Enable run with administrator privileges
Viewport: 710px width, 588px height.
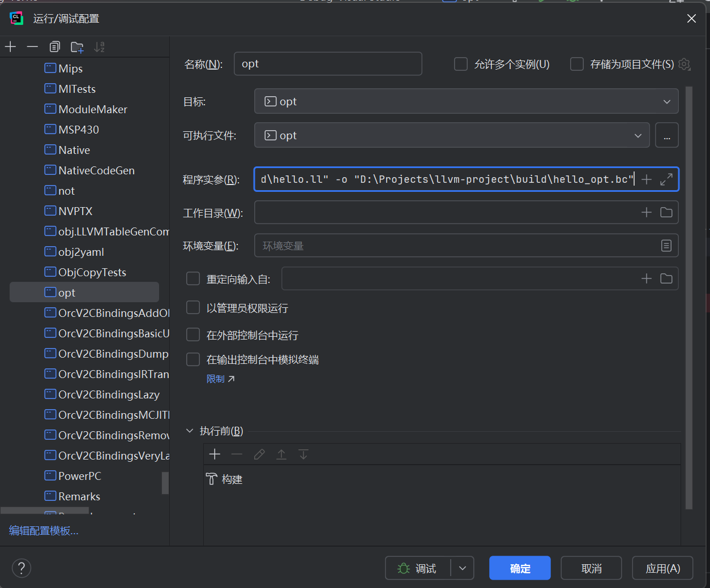tap(193, 307)
